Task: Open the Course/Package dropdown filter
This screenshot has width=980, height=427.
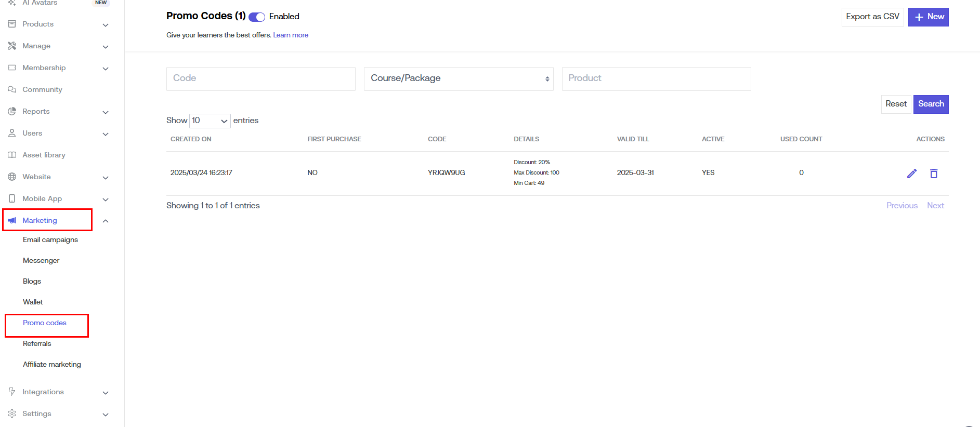Action: (459, 78)
